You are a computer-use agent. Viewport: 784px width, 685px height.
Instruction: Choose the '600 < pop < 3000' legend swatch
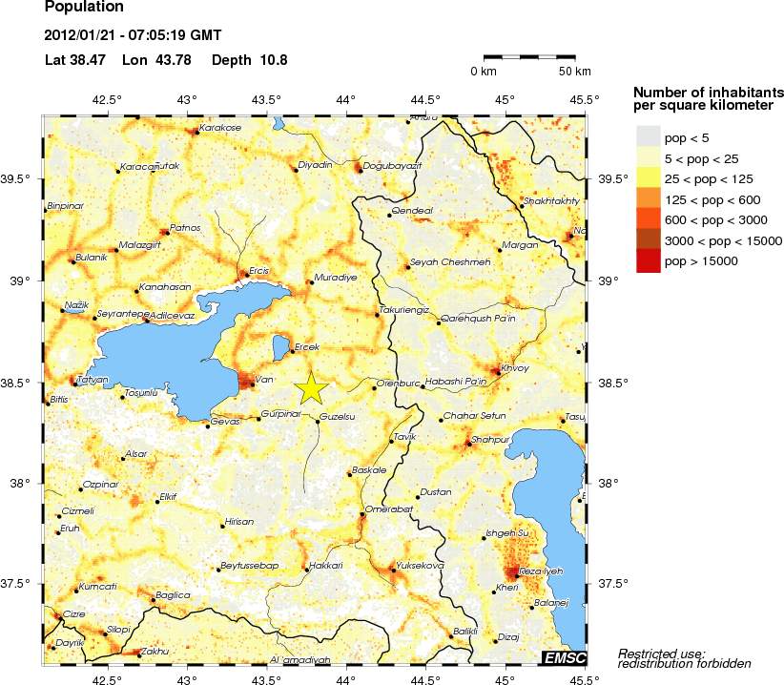649,218
